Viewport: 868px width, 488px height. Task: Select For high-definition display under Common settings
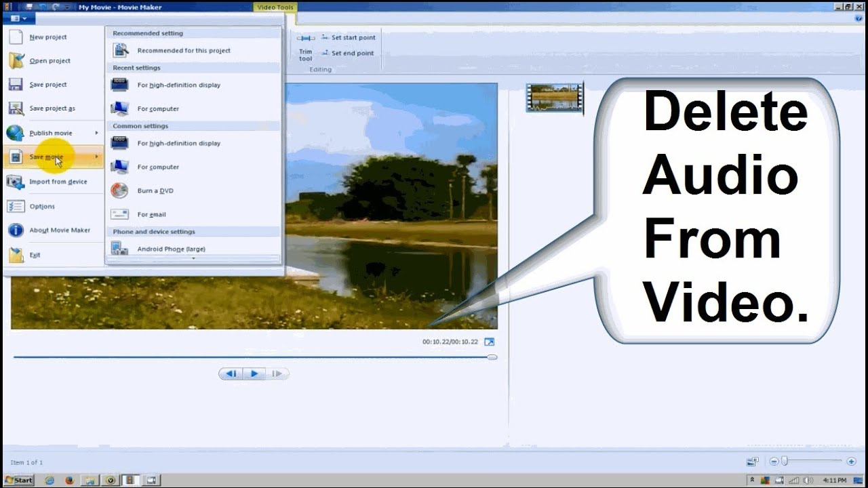click(193, 143)
